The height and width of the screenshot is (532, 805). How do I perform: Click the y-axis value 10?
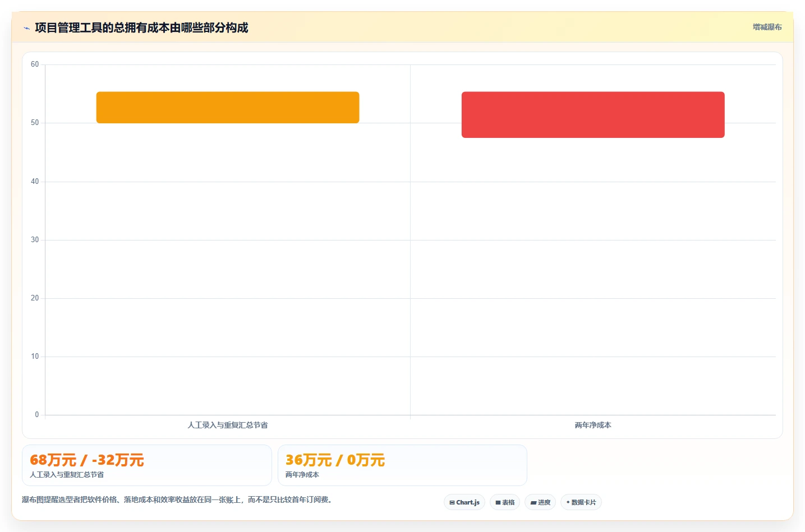click(35, 356)
